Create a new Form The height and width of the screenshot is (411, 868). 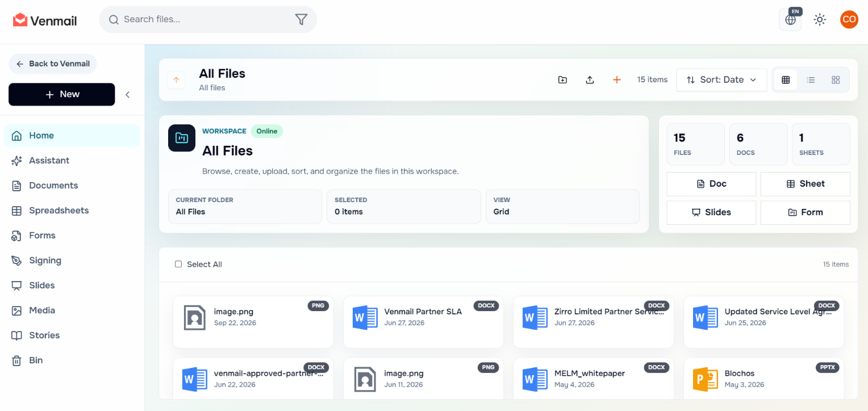pyautogui.click(x=806, y=212)
